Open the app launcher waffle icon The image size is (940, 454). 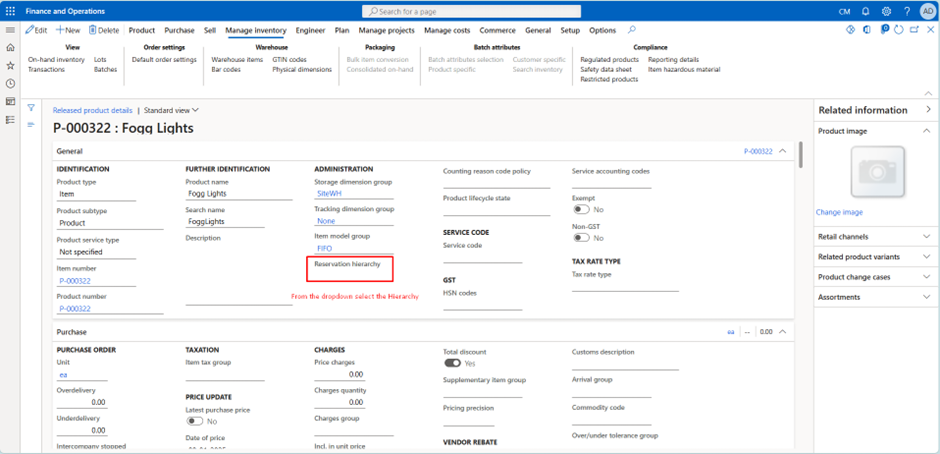pos(10,11)
